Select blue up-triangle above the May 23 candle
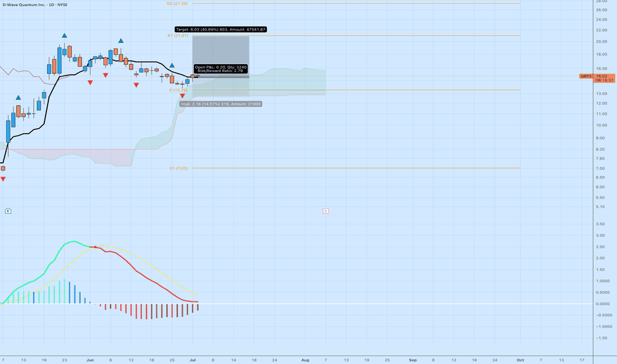617x364 pixels. pyautogui.click(x=64, y=36)
